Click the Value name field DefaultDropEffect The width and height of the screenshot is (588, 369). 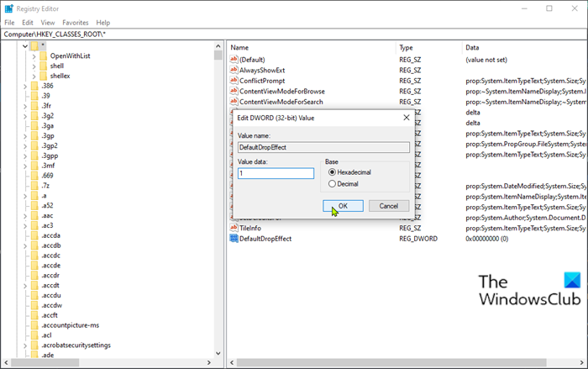point(323,147)
